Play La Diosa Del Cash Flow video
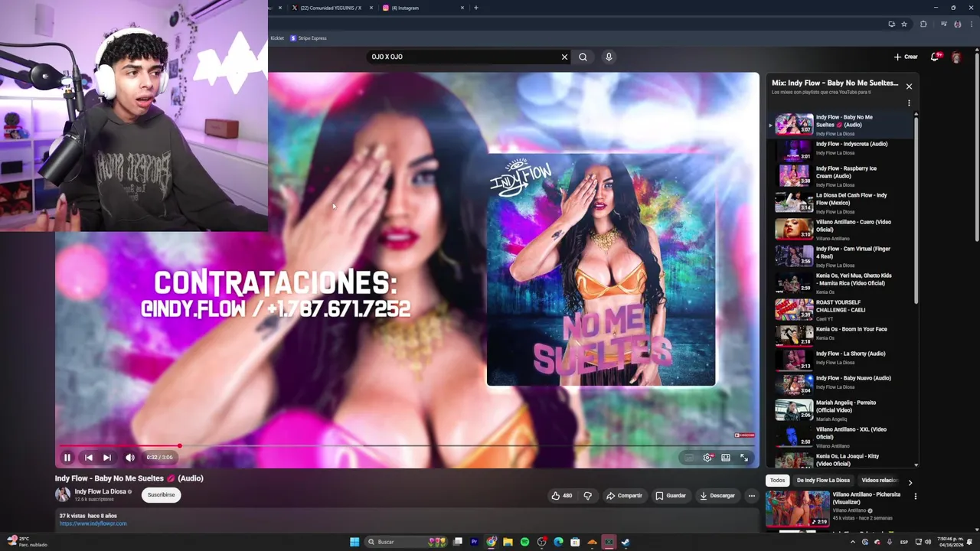Image resolution: width=980 pixels, height=551 pixels. pyautogui.click(x=841, y=203)
